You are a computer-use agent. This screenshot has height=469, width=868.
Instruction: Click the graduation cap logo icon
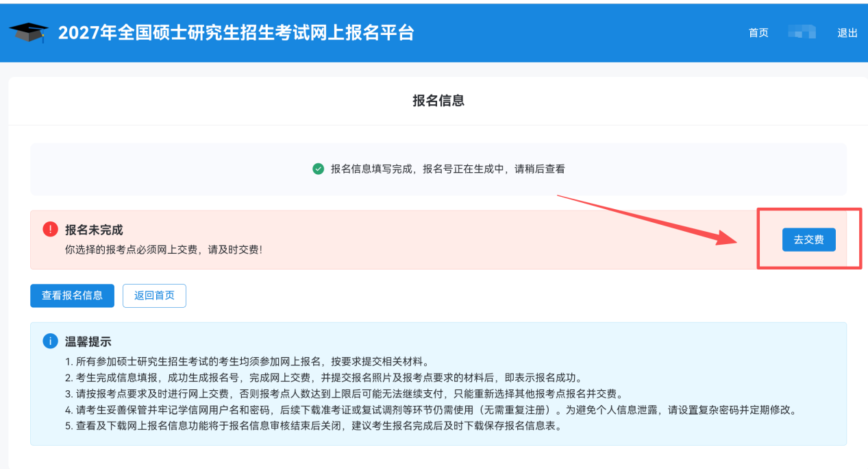pyautogui.click(x=29, y=32)
